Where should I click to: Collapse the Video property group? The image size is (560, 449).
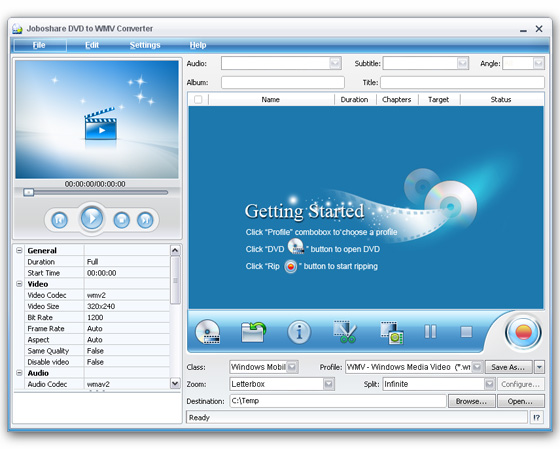click(19, 284)
